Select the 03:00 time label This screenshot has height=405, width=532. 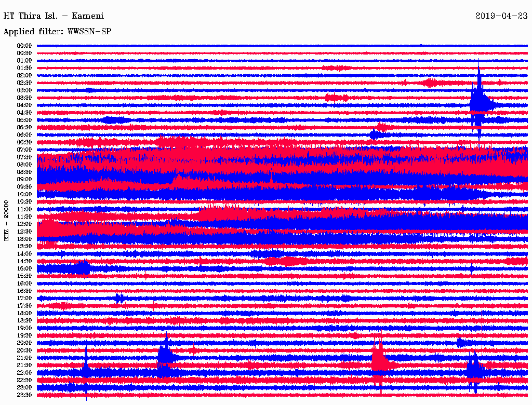(x=24, y=90)
